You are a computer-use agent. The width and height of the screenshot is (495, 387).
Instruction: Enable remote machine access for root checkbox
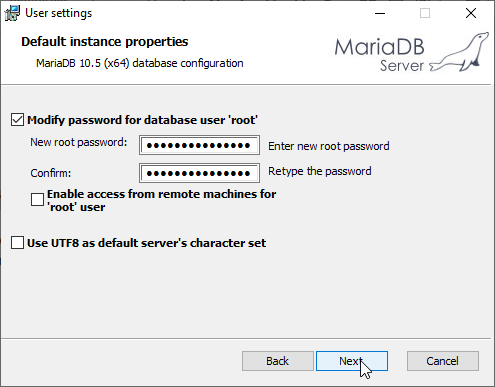[x=37, y=200]
